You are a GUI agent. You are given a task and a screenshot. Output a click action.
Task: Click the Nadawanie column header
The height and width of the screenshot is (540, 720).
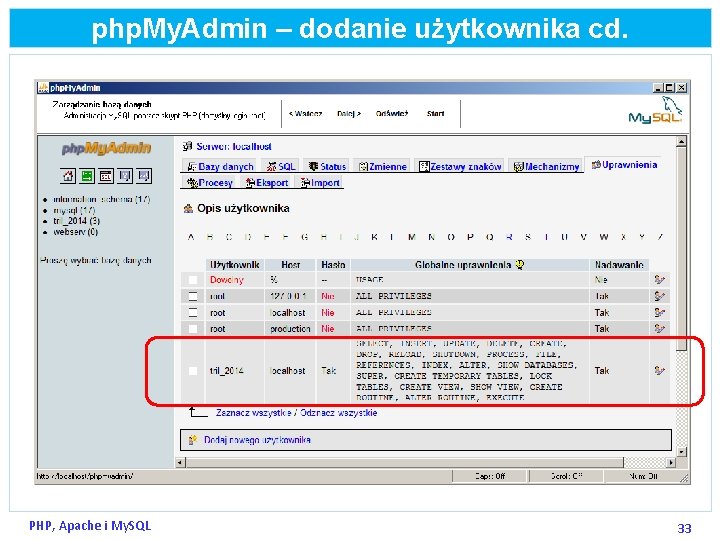619,265
